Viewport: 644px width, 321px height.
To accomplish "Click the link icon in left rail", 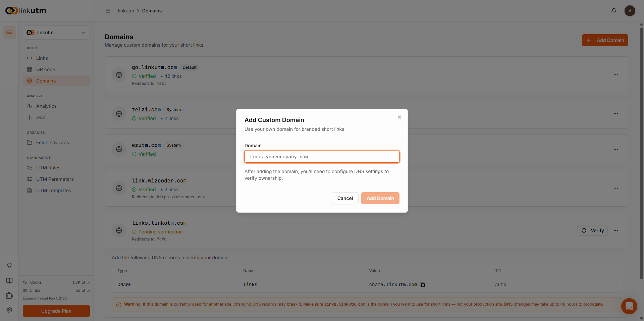I will (9, 32).
